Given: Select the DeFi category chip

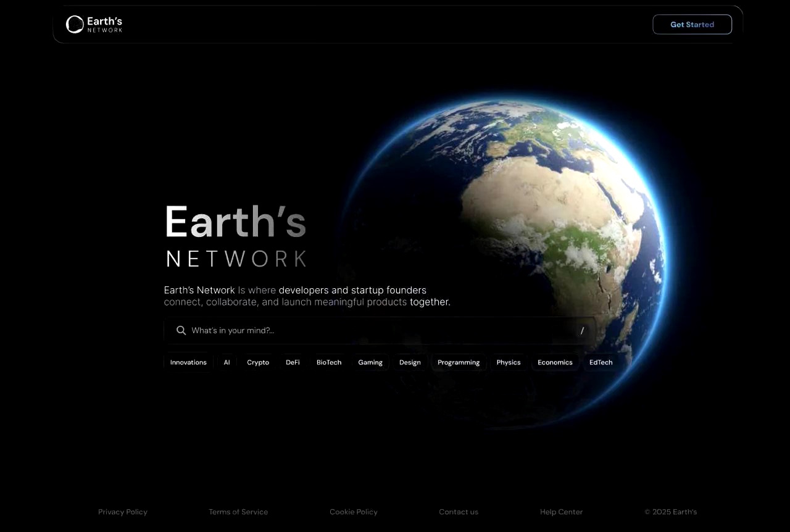Looking at the screenshot, I should click(x=293, y=362).
